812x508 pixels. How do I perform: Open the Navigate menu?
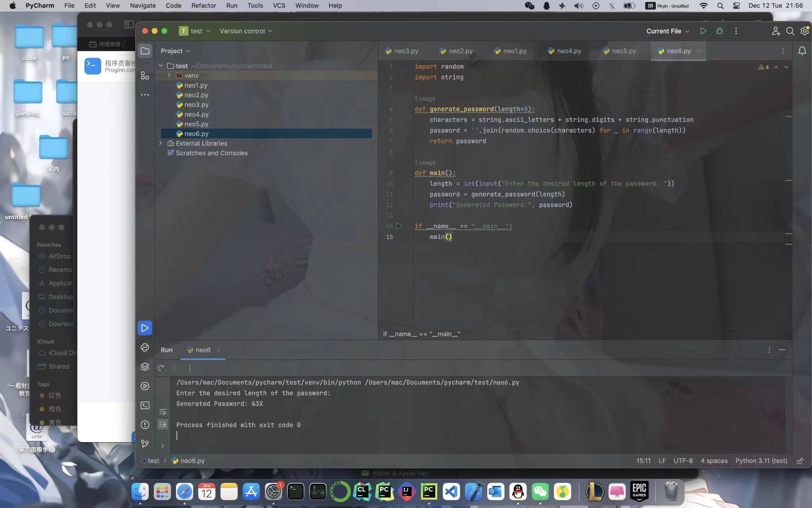point(143,6)
